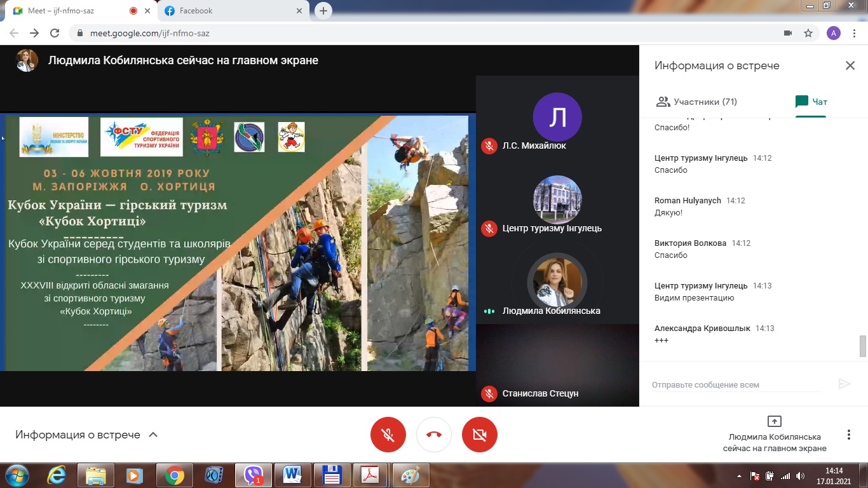Click Roman Hulyanych message Дякую!

tap(668, 213)
